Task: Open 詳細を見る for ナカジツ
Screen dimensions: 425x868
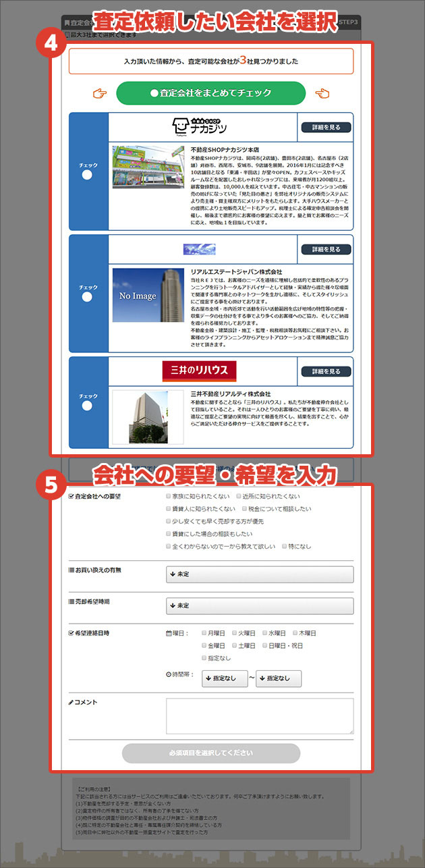Action: tap(326, 127)
